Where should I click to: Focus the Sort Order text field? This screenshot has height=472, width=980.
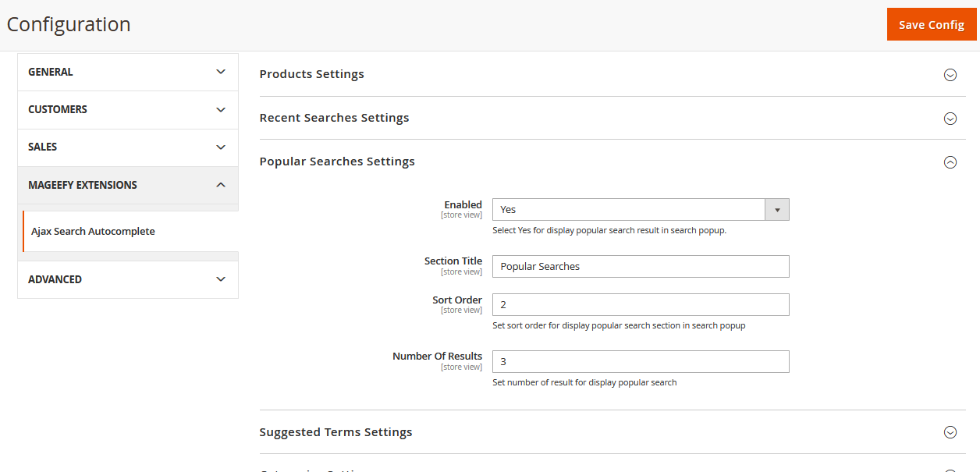click(640, 305)
